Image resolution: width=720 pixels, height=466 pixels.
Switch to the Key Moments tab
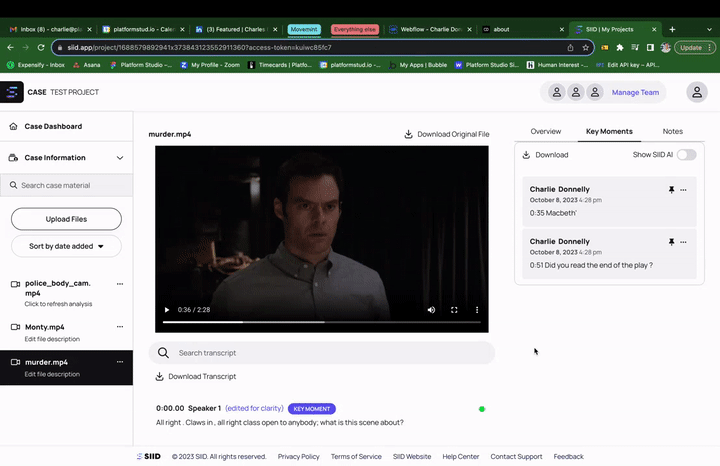[x=609, y=131]
